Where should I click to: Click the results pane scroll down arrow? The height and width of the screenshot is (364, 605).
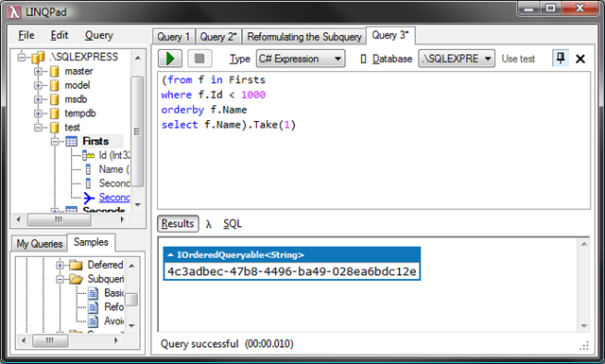click(584, 326)
